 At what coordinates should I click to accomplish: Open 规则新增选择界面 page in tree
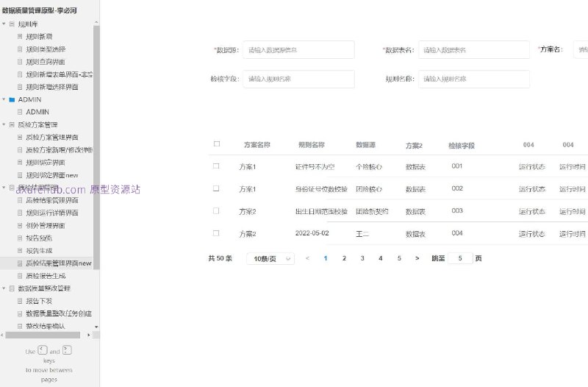point(52,87)
